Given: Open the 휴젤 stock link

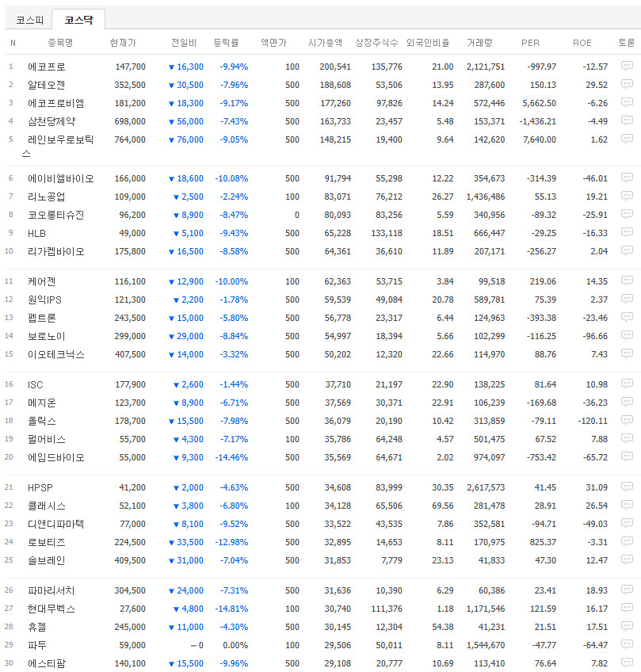Looking at the screenshot, I should pos(37,627).
